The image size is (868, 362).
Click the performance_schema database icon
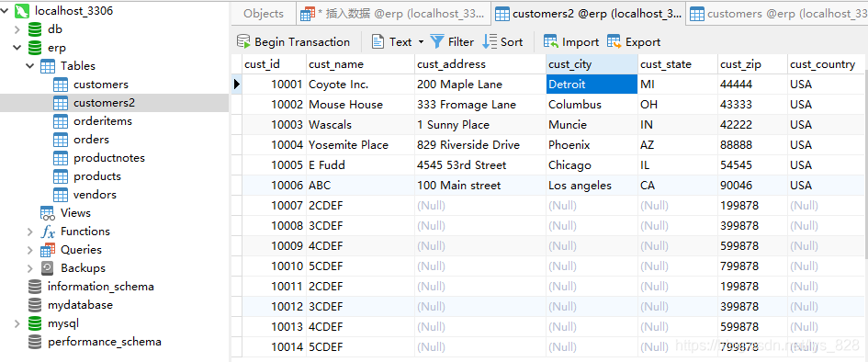pyautogui.click(x=35, y=342)
